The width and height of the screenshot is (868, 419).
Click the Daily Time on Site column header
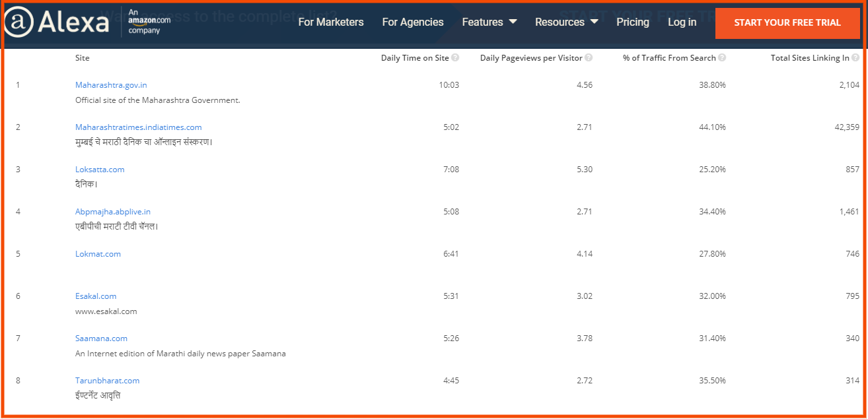[x=415, y=58]
